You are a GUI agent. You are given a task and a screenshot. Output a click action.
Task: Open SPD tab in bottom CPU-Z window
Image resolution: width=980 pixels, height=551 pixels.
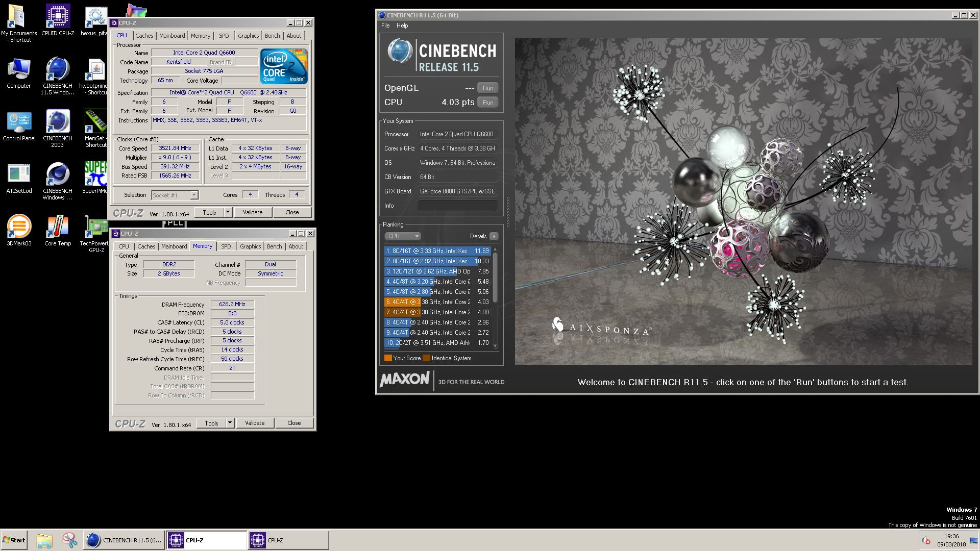point(226,246)
